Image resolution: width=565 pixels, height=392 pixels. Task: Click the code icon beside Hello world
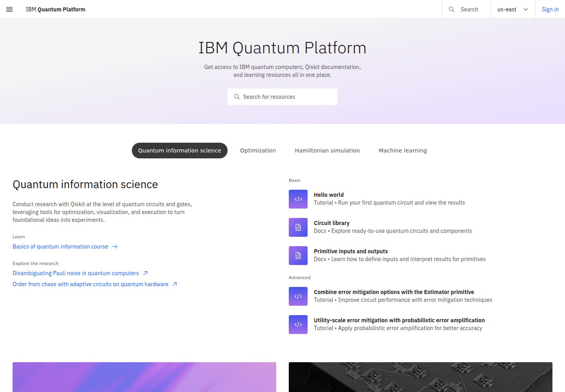298,199
